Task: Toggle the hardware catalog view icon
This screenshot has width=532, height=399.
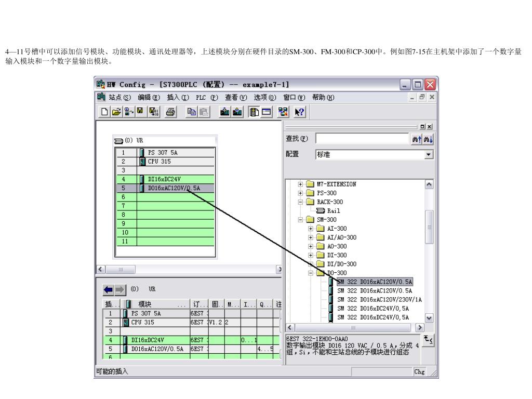Action: 254,112
